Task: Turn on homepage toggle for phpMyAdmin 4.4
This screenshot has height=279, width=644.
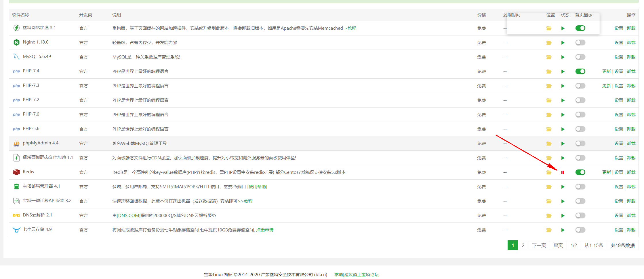Action: (580, 143)
